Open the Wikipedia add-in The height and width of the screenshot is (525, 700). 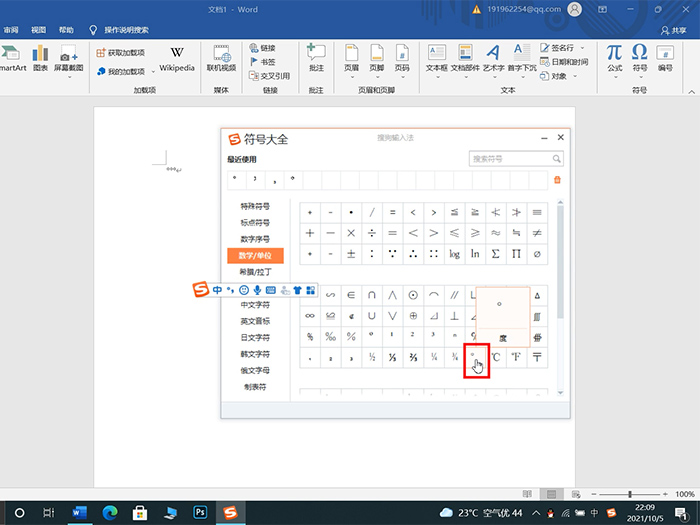click(177, 58)
